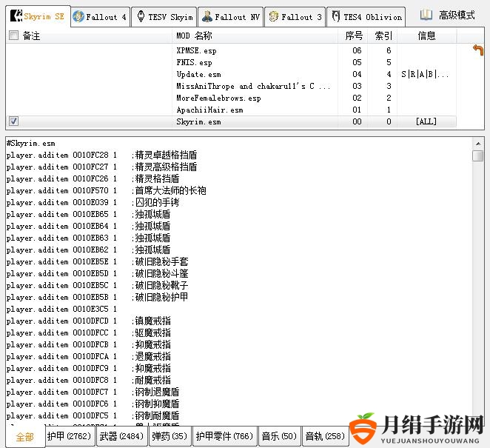
Task: Sort by the 索引 column header
Action: [383, 36]
